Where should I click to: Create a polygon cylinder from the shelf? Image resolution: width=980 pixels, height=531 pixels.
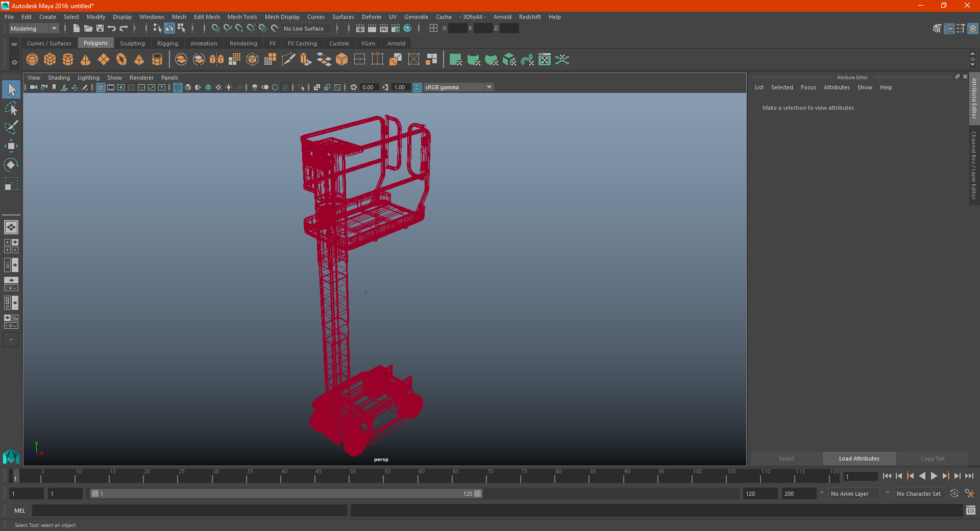tap(68, 60)
